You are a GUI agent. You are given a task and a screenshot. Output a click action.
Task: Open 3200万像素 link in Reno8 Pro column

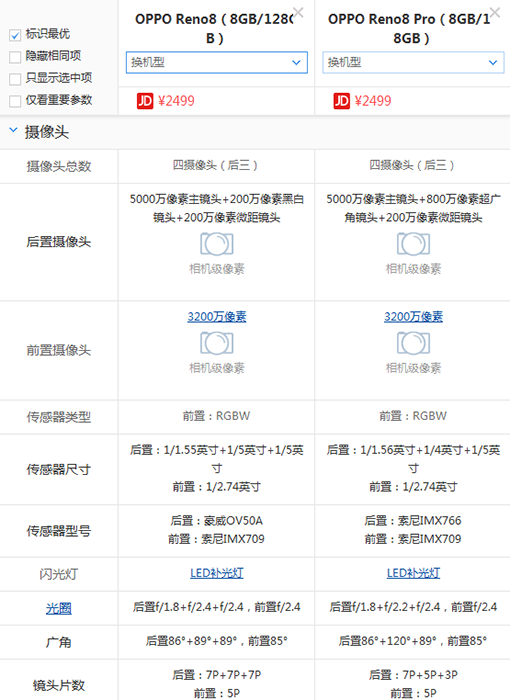413,317
